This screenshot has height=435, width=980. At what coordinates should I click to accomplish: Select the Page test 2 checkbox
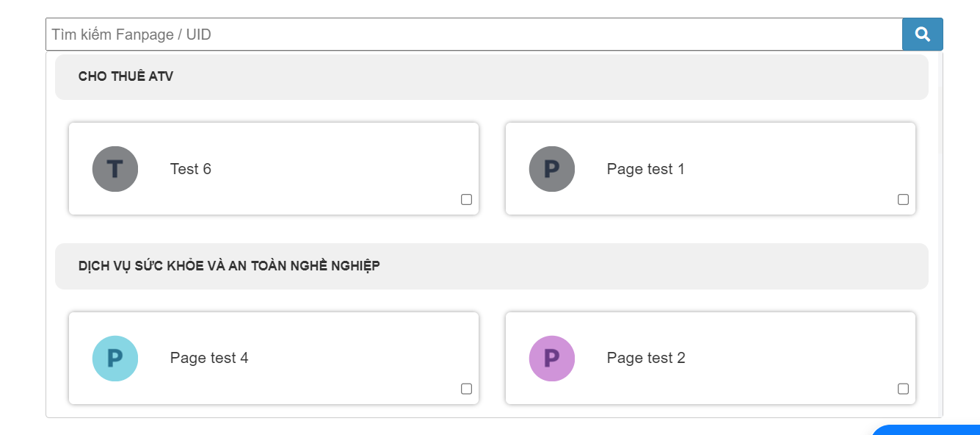click(x=903, y=389)
